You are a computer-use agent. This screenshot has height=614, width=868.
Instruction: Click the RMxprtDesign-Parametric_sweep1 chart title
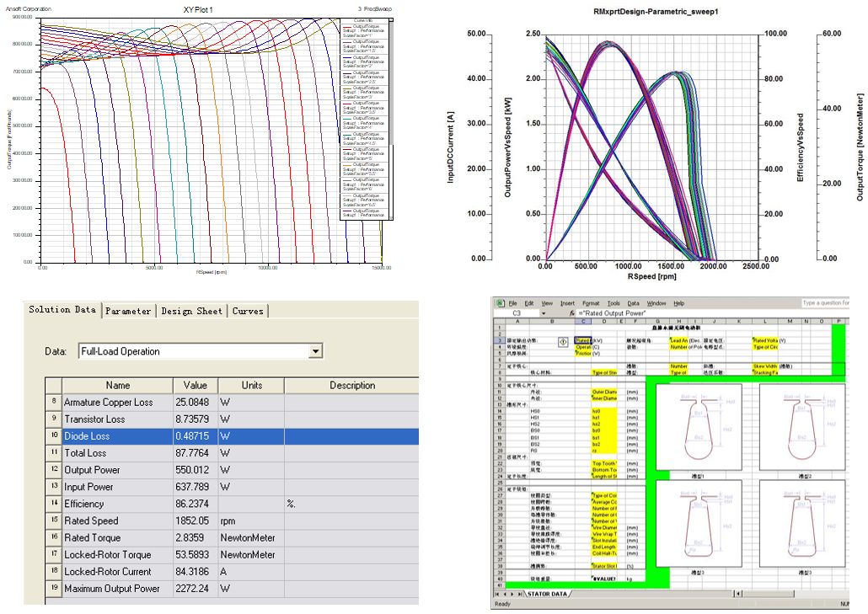tap(656, 12)
